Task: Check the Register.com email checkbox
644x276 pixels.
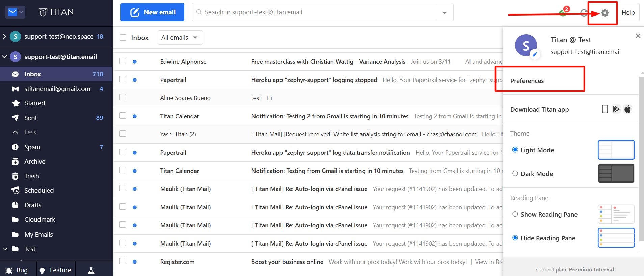Action: pyautogui.click(x=123, y=261)
